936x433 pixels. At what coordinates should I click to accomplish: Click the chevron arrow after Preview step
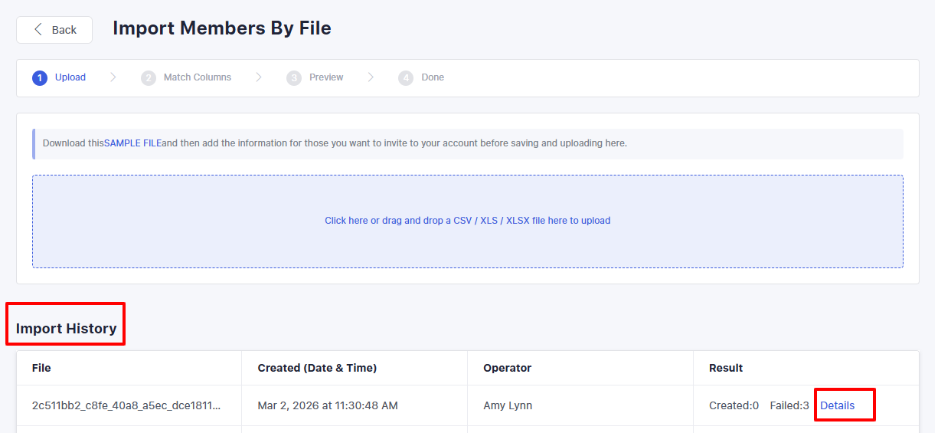pyautogui.click(x=371, y=78)
